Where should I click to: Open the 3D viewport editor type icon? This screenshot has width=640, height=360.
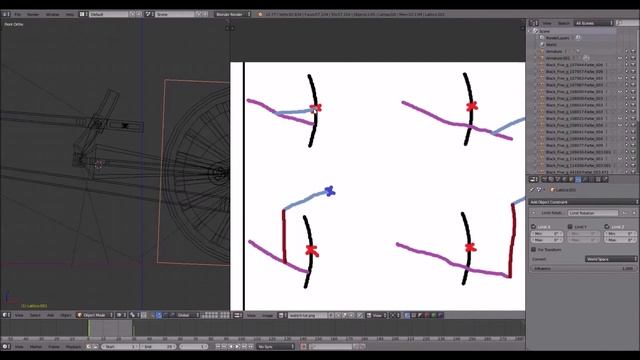pyautogui.click(x=6, y=315)
